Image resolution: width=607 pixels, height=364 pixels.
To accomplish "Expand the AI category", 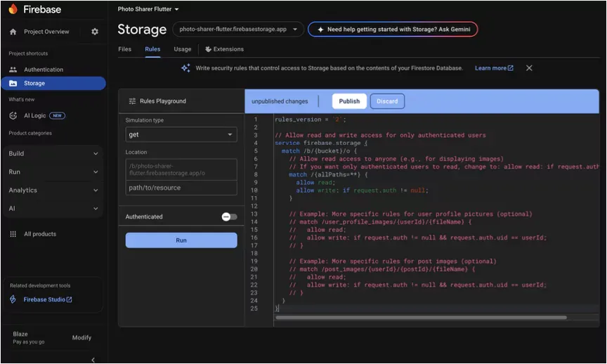I will [53, 208].
